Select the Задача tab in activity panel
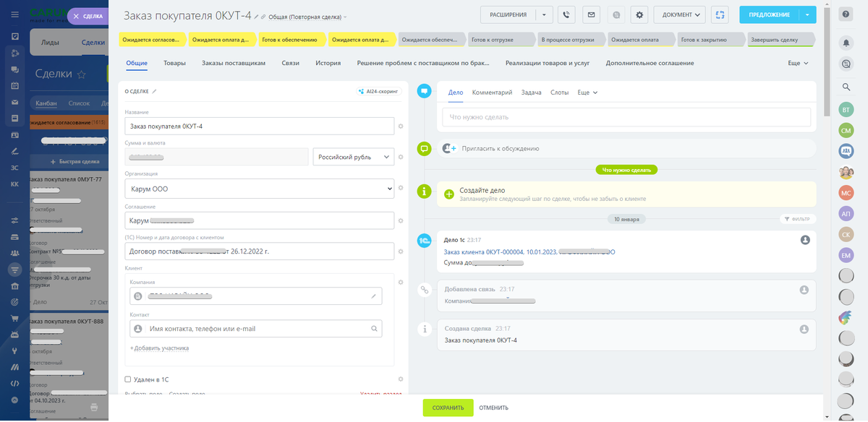 click(531, 92)
